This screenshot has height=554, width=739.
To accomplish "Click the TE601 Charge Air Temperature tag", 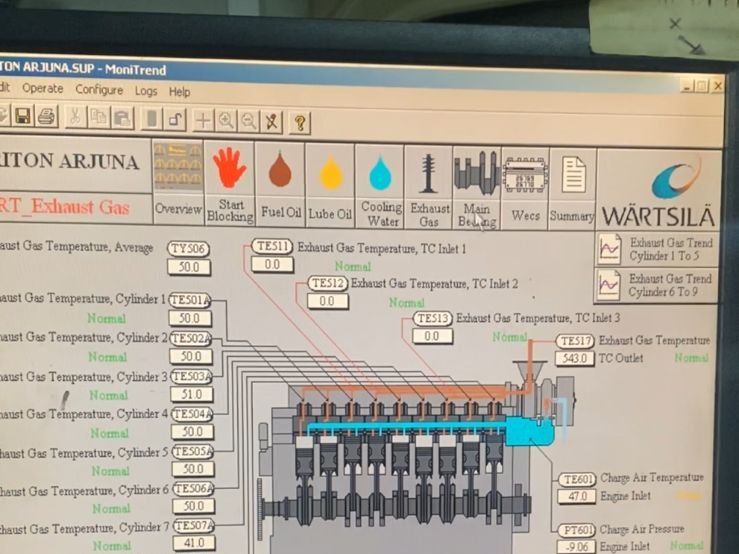I will 577,480.
